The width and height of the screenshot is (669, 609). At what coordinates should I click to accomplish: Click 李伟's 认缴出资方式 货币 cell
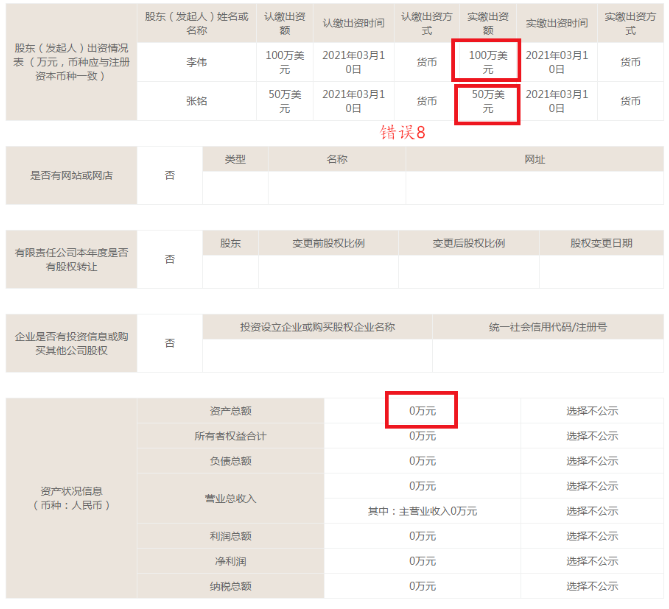426,62
